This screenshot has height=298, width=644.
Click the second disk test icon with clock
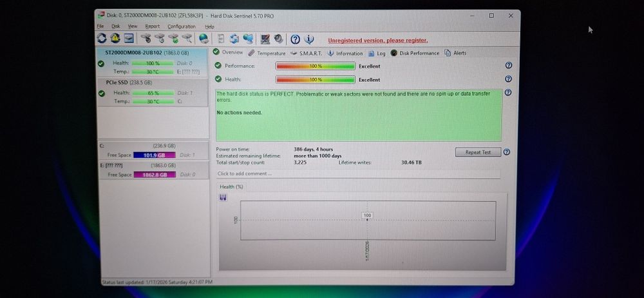click(159, 39)
